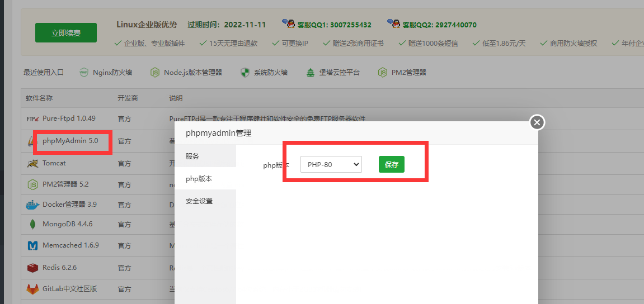Click the phpMyAdmin sailboat icon
The image size is (644, 304).
(x=31, y=141)
